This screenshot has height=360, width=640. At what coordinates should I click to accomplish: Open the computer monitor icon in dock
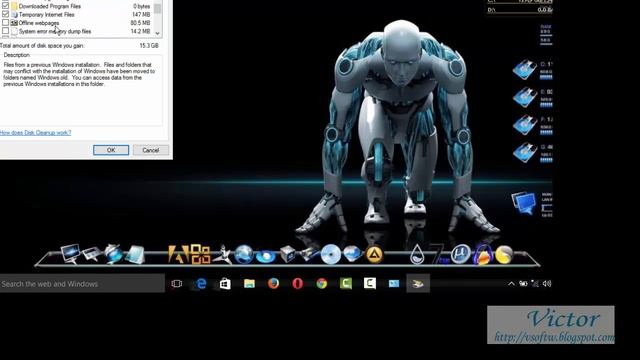70,253
